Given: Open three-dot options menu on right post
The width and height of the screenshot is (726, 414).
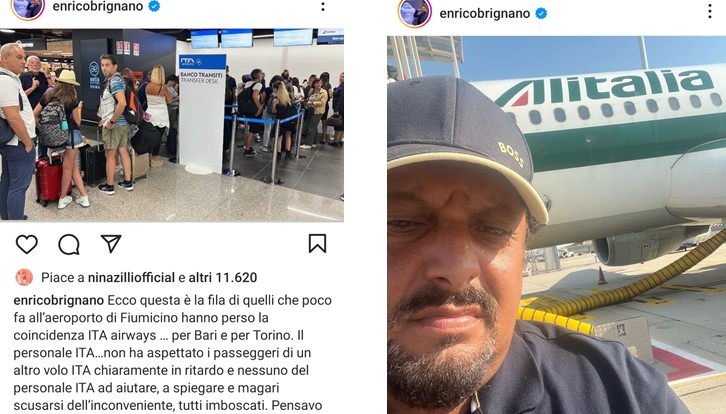Looking at the screenshot, I should click(x=710, y=12).
